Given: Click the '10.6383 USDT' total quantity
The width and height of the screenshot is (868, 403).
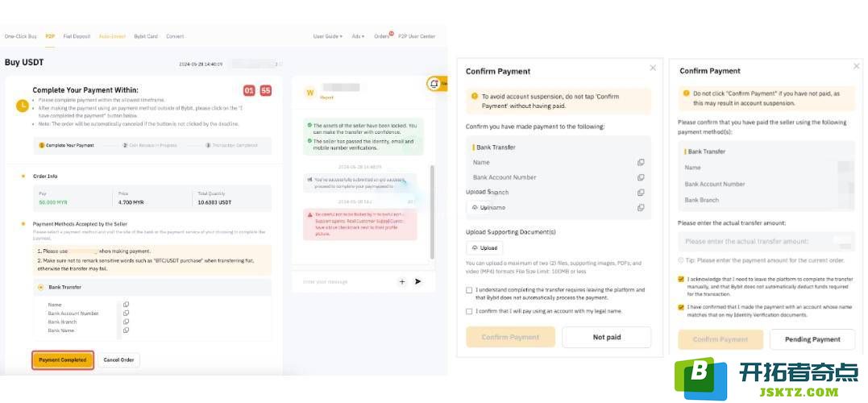Looking at the screenshot, I should pos(215,202).
